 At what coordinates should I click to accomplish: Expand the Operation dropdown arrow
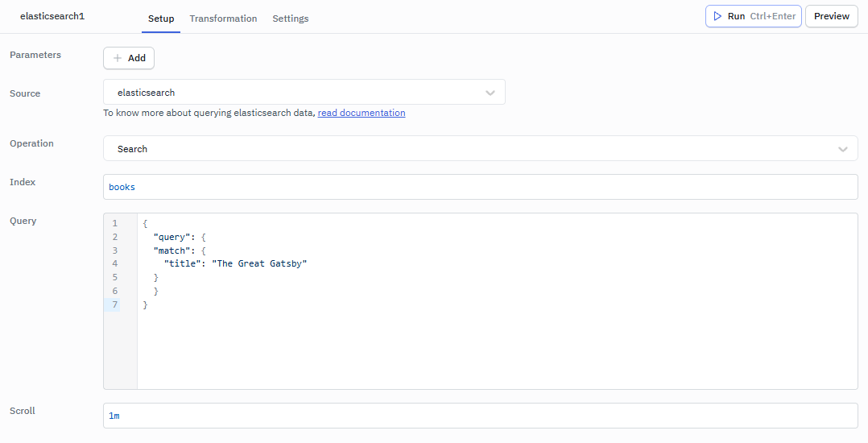[x=842, y=149]
